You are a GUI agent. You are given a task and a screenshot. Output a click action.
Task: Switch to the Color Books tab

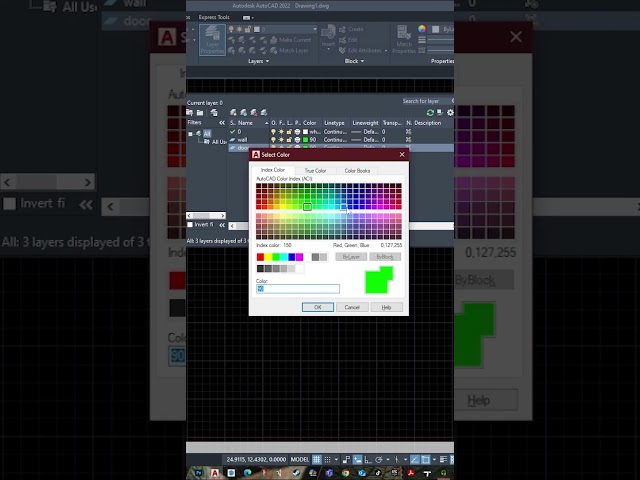[x=357, y=171]
